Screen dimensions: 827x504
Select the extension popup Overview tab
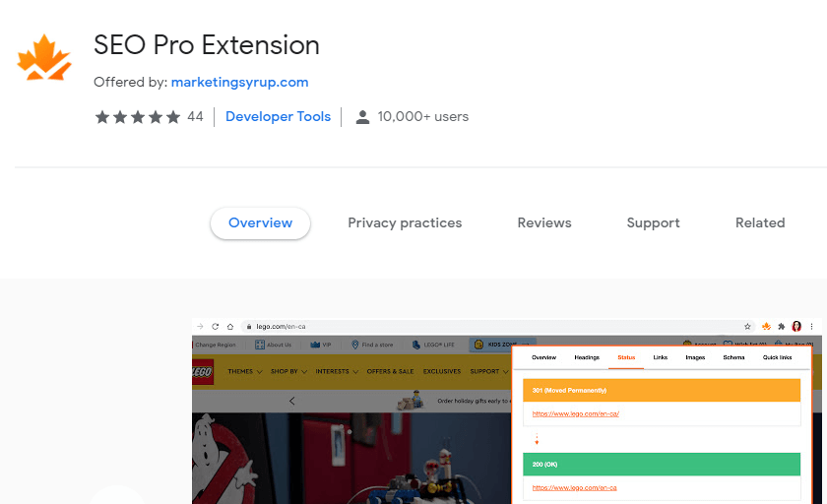(543, 357)
